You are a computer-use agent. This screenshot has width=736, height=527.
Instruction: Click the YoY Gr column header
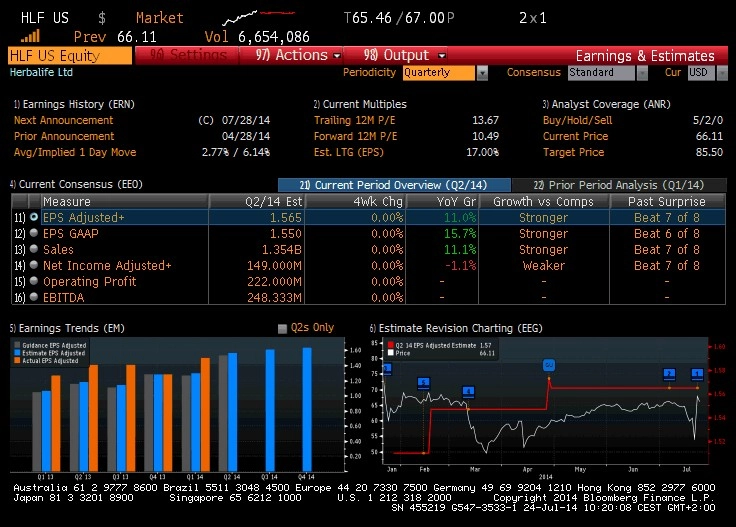click(442, 201)
